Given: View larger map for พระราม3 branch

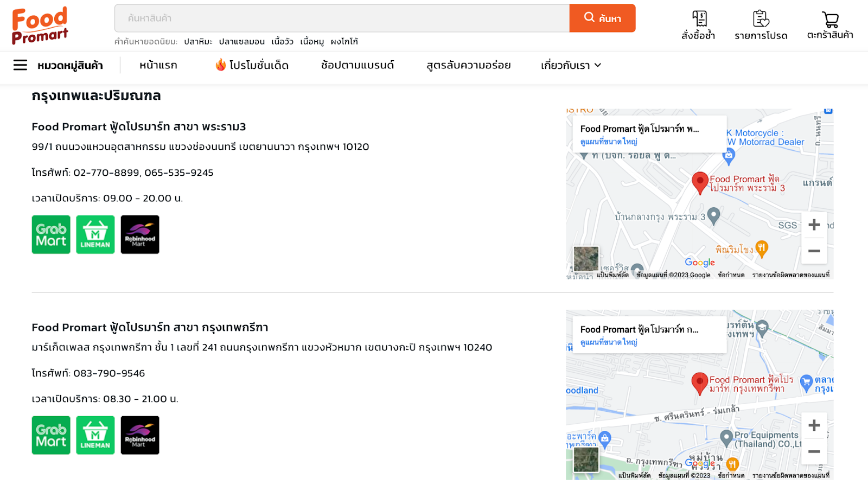Looking at the screenshot, I should point(609,142).
